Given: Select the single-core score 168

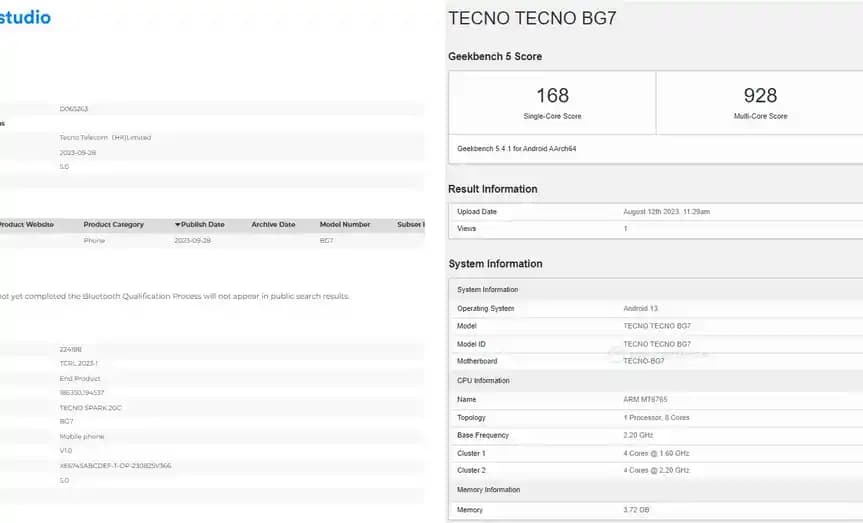Looking at the screenshot, I should click(553, 96).
